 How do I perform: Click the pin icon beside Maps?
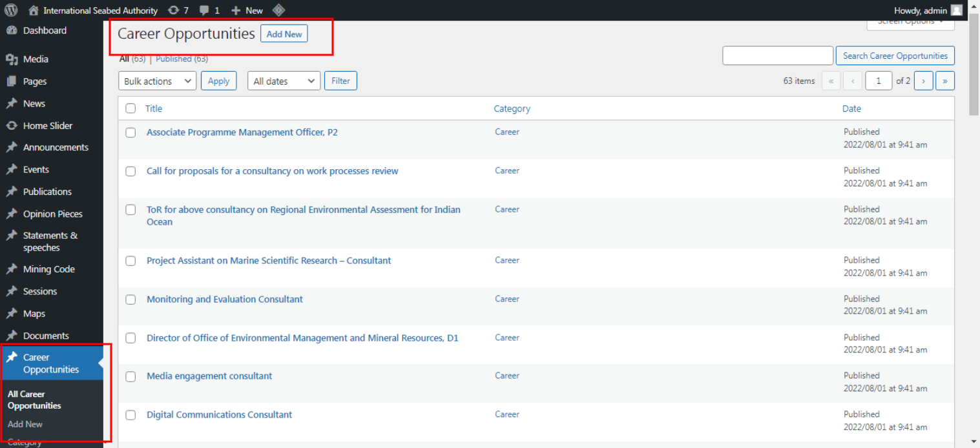[12, 314]
